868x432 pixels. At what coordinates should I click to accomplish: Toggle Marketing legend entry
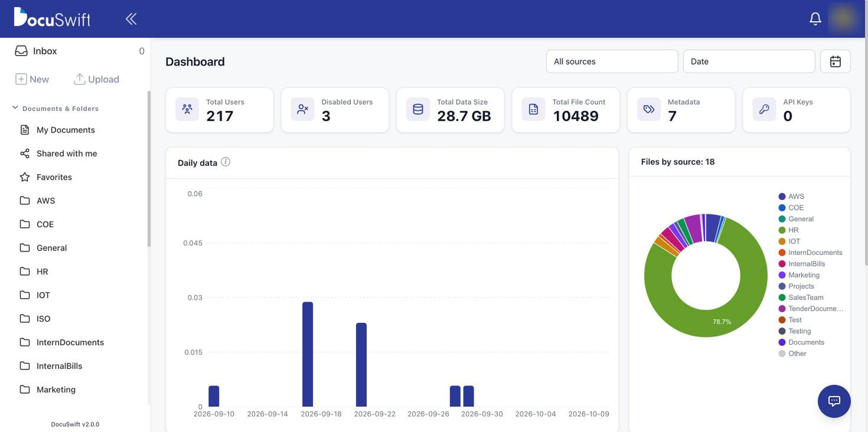point(799,275)
